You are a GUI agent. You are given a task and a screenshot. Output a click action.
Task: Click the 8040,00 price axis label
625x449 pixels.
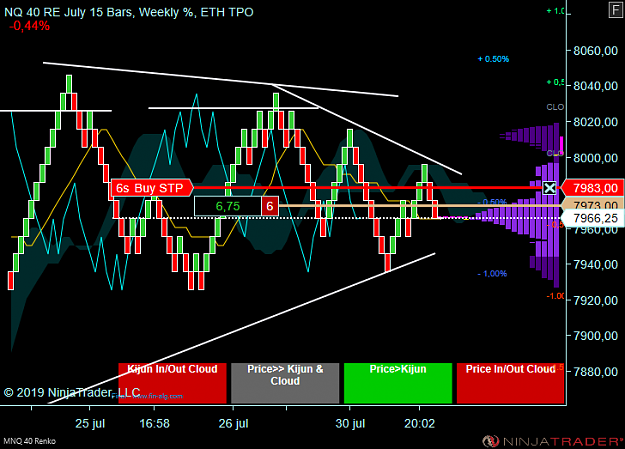pyautogui.click(x=596, y=86)
